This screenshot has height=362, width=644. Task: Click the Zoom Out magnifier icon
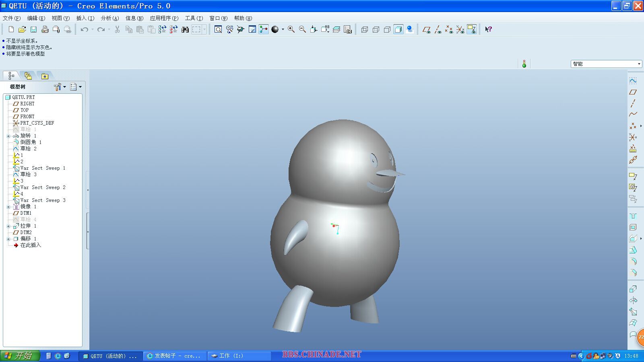pyautogui.click(x=302, y=29)
